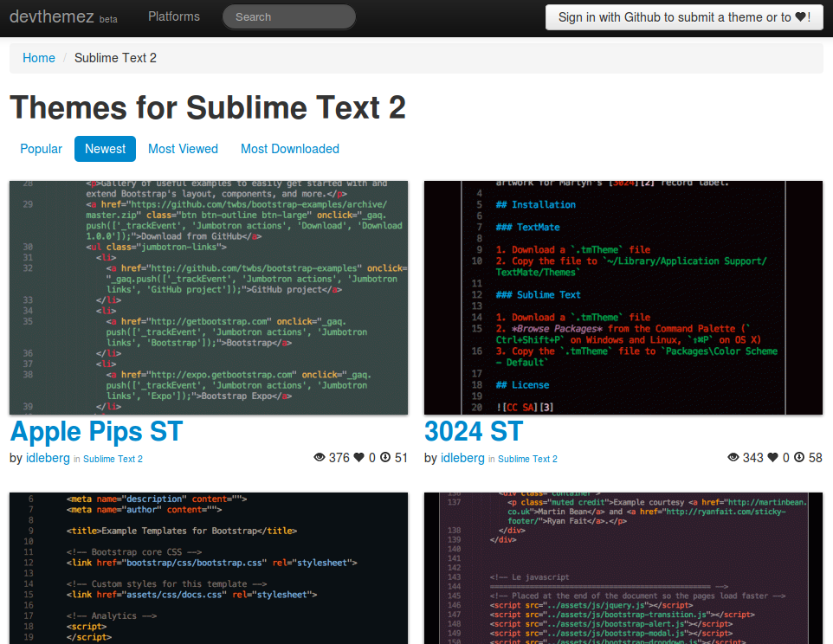Visit idleberg profile under Apple Pips ST
The height and width of the screenshot is (644, 833).
pos(48,458)
